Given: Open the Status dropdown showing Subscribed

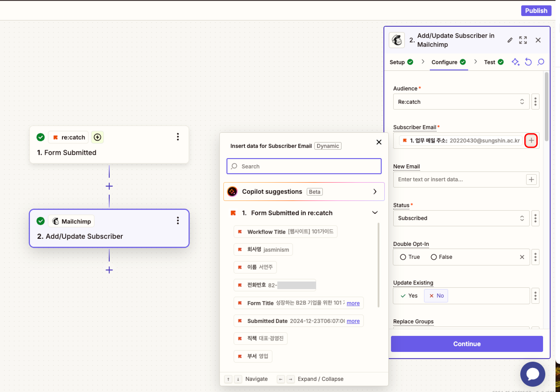Looking at the screenshot, I should (461, 218).
